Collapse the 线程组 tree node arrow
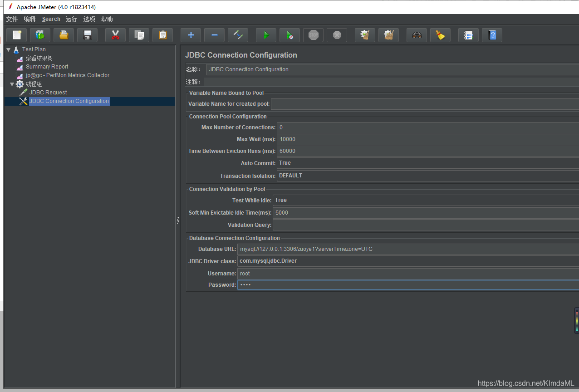 pos(12,84)
